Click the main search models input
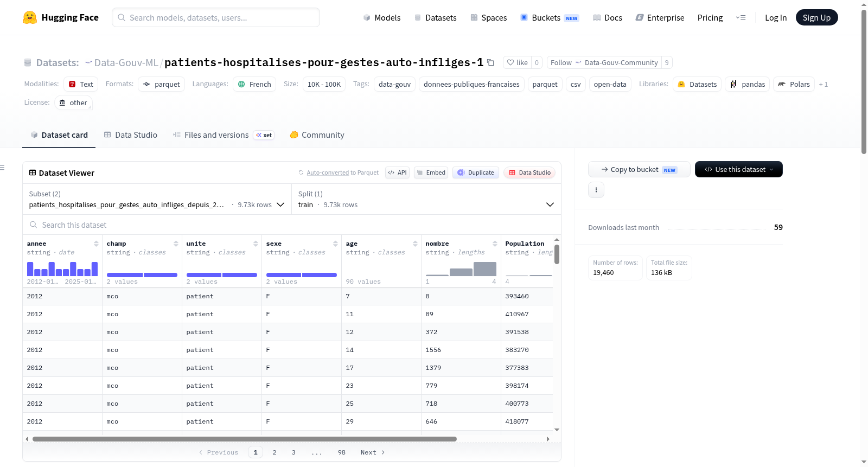Image resolution: width=868 pixels, height=467 pixels. 216,17
